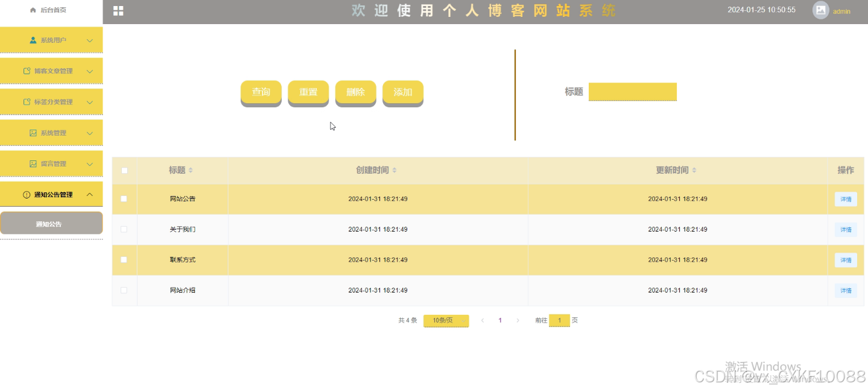
Task: Click the 网站公告 title cell
Action: (183, 198)
